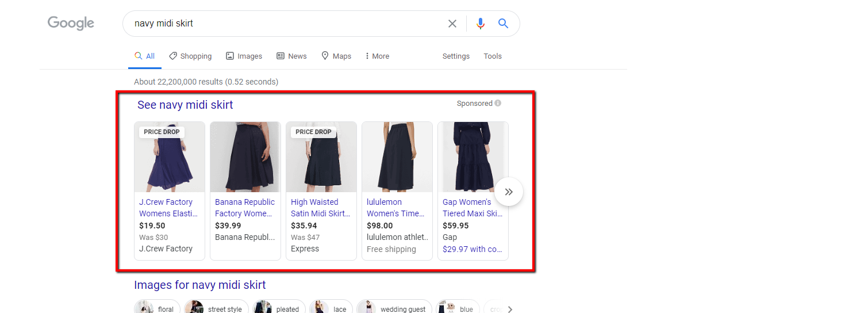Start voice search with microphone icon
The height and width of the screenshot is (313, 868).
tap(481, 24)
